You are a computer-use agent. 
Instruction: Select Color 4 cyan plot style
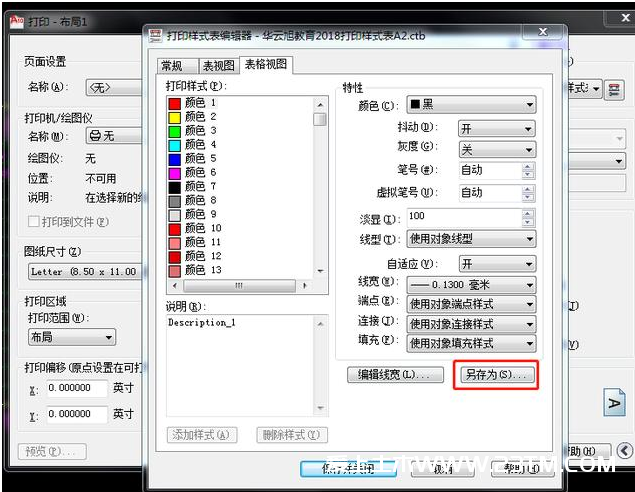coord(193,145)
